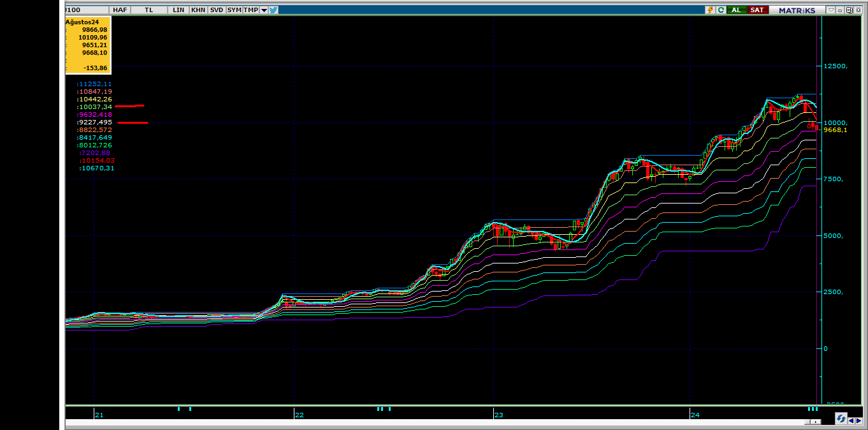The image size is (868, 430).
Task: Click the blue right arrow chart navigation
Action: (858, 420)
